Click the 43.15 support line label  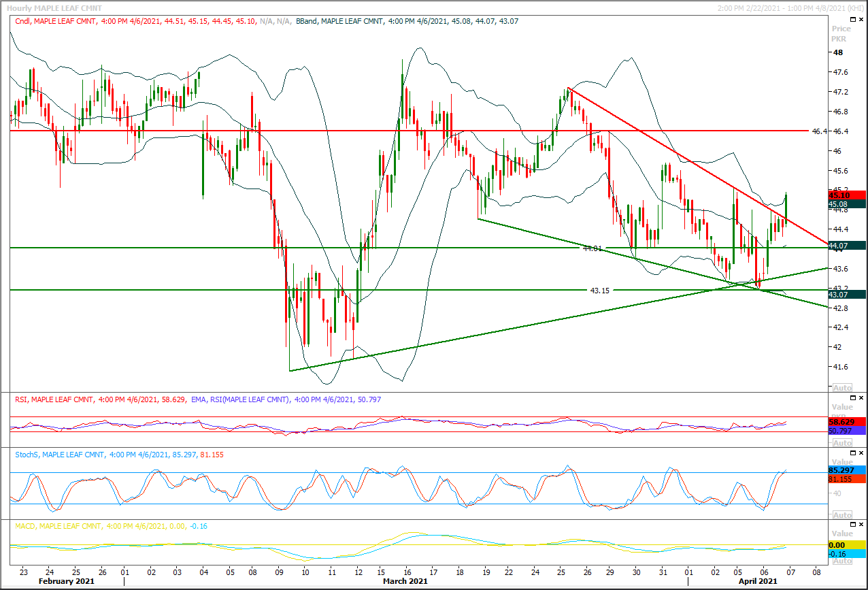coord(599,291)
